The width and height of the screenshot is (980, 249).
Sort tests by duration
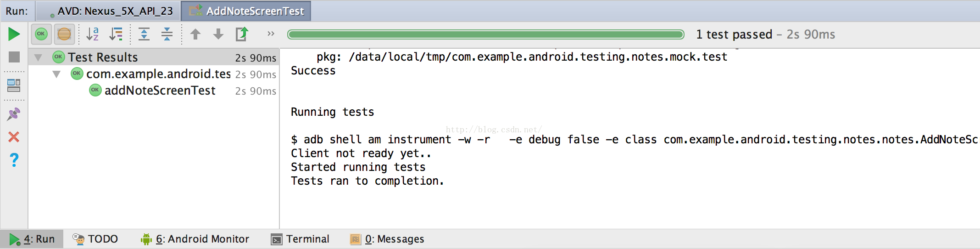click(116, 34)
